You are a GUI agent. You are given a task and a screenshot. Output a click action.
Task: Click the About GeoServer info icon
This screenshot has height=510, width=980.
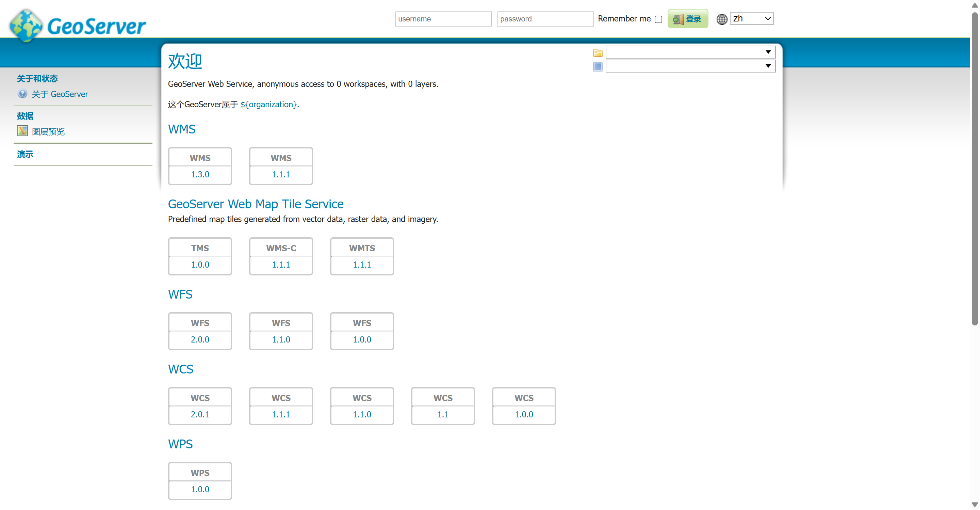click(22, 94)
